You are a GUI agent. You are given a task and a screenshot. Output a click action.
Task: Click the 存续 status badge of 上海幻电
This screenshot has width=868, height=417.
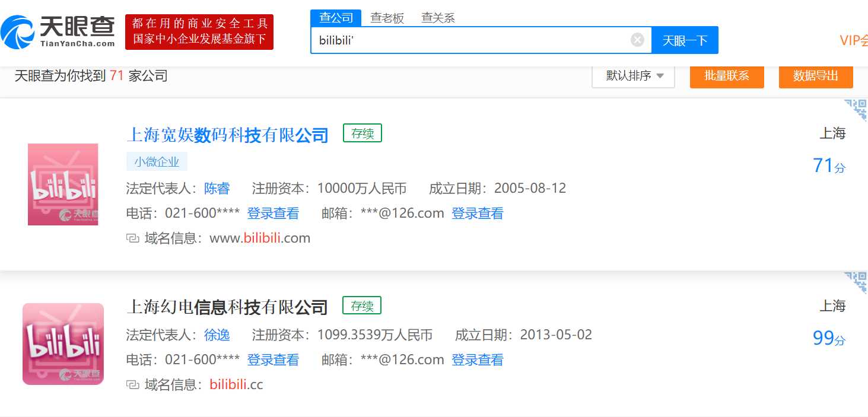[x=362, y=306]
